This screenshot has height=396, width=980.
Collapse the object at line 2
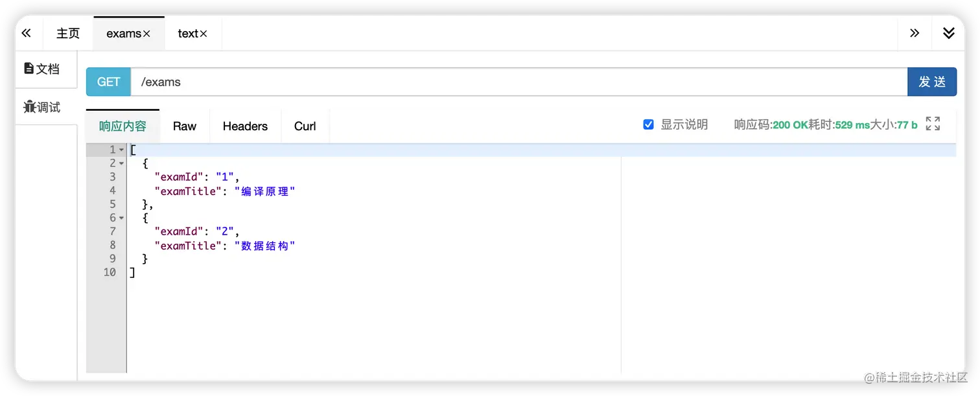coord(121,163)
